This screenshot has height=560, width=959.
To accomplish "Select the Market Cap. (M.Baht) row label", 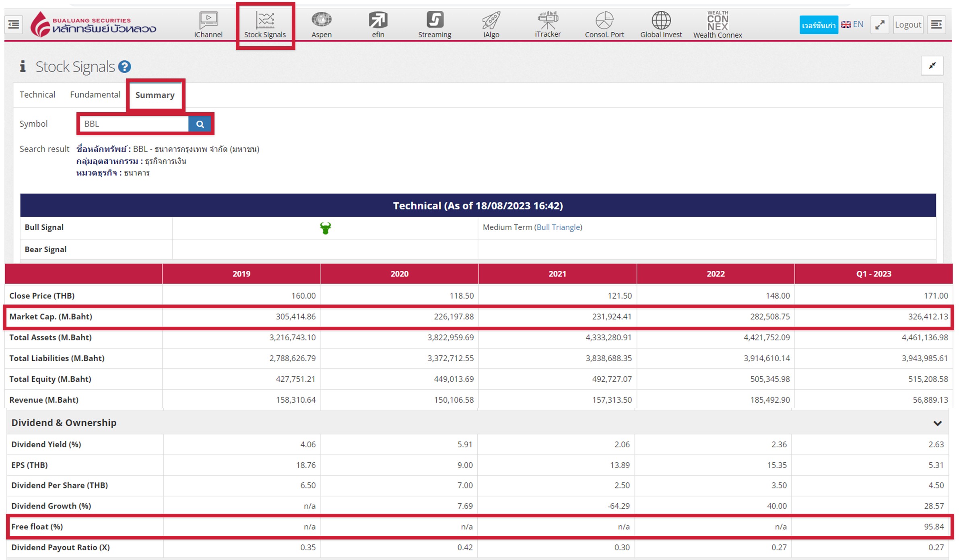I will pos(51,317).
